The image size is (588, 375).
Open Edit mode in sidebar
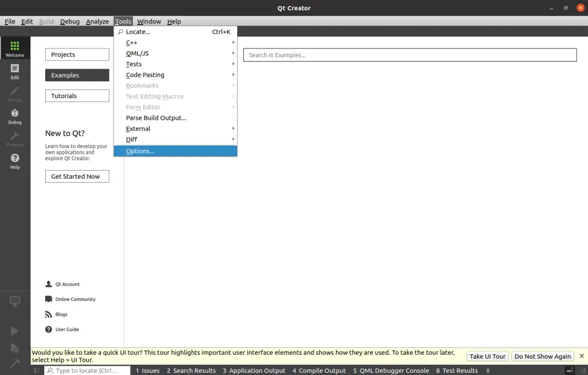pos(15,71)
